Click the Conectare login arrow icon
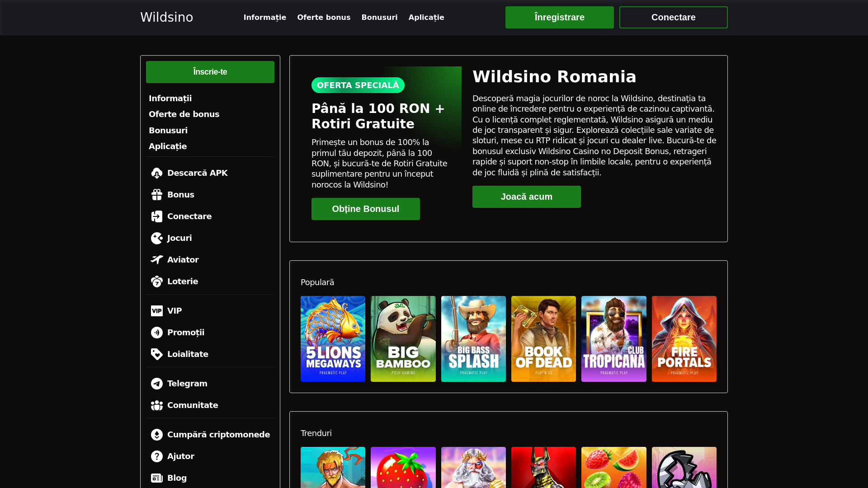Screen dimensions: 868x488 click(x=157, y=216)
